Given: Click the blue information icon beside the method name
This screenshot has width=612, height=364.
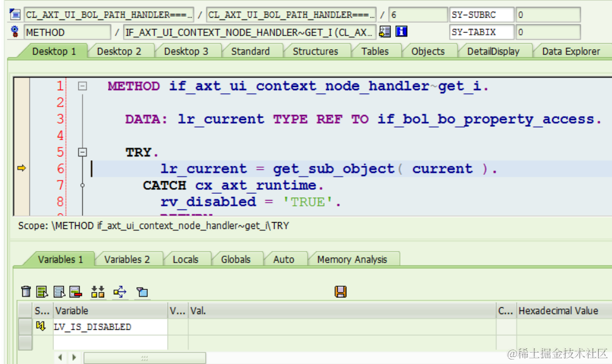Looking at the screenshot, I should click(401, 32).
